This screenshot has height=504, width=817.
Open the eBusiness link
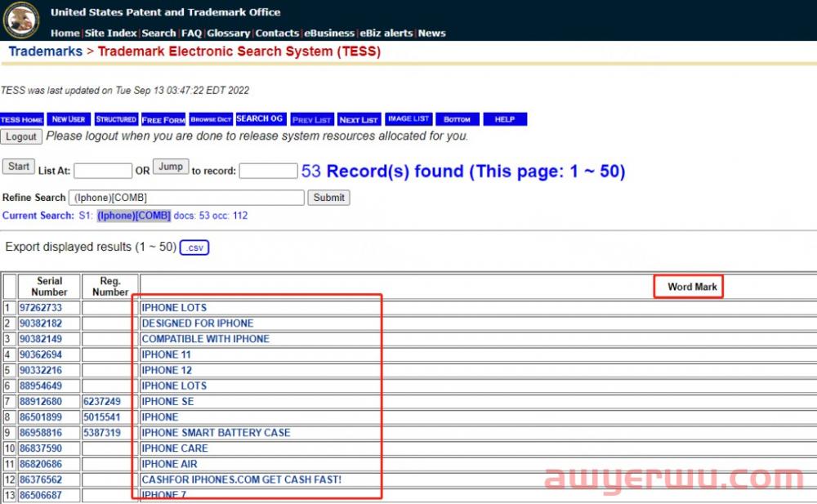click(329, 33)
